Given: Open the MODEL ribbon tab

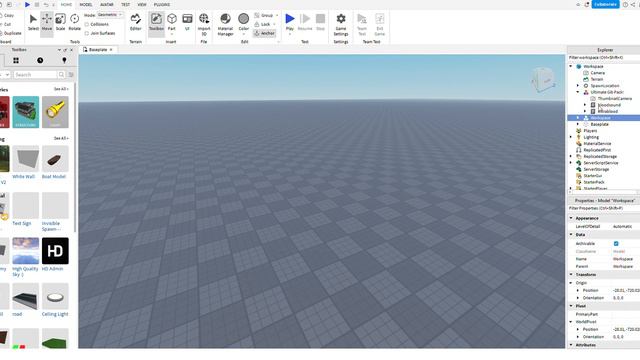Looking at the screenshot, I should coord(86,4).
